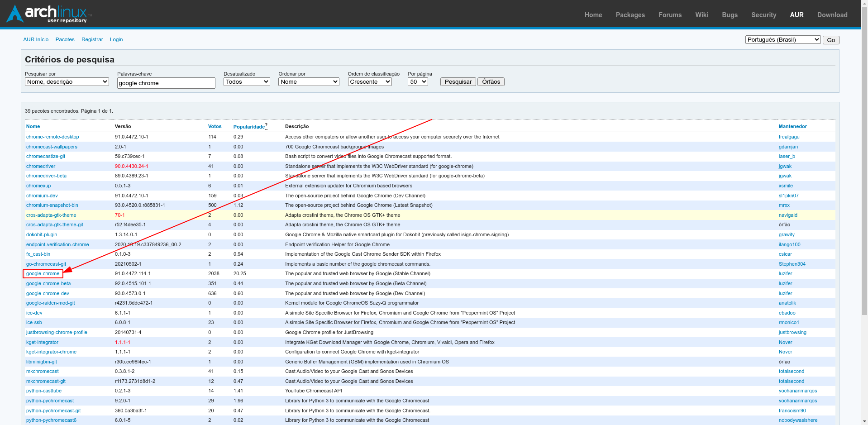Sort by Votos column header
The width and height of the screenshot is (868, 425).
215,127
